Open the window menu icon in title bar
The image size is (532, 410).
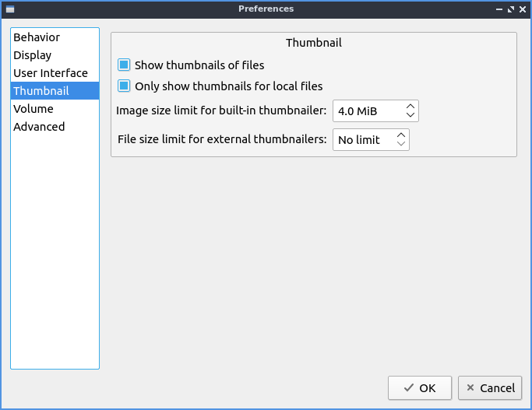pos(9,9)
